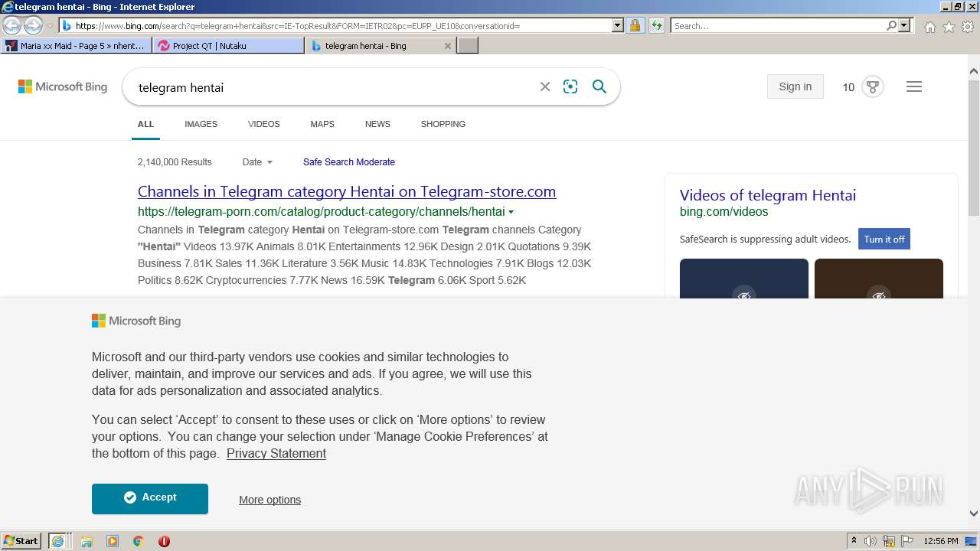Open the navigation history dropdown arrow
Screen dimensions: 980x551
tap(50, 26)
